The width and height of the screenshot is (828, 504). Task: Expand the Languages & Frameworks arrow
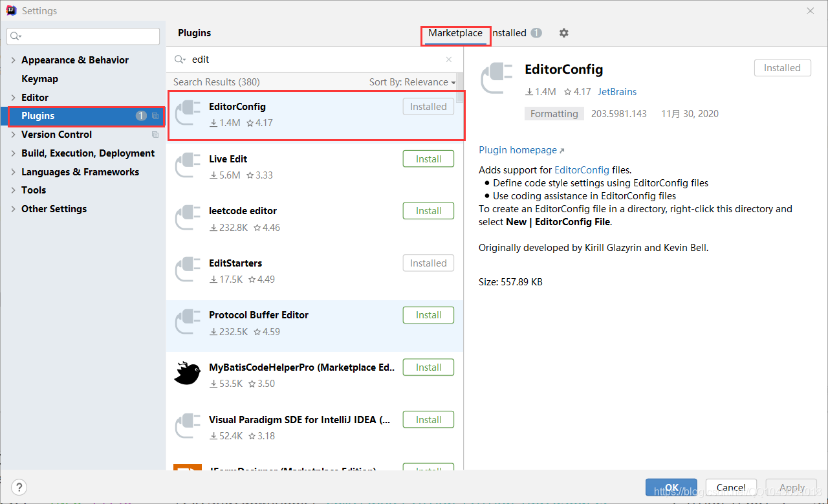click(14, 172)
